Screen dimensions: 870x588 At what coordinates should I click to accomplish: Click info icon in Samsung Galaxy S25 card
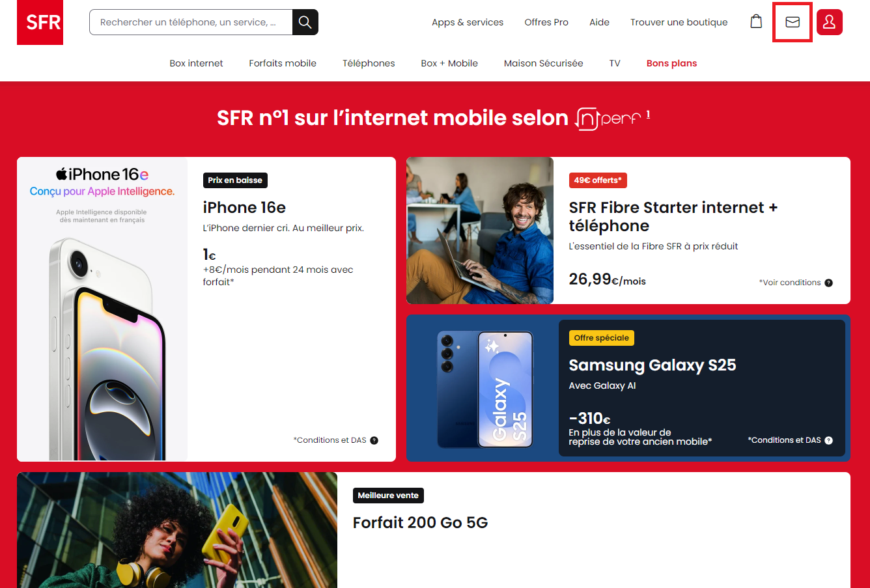pyautogui.click(x=828, y=440)
